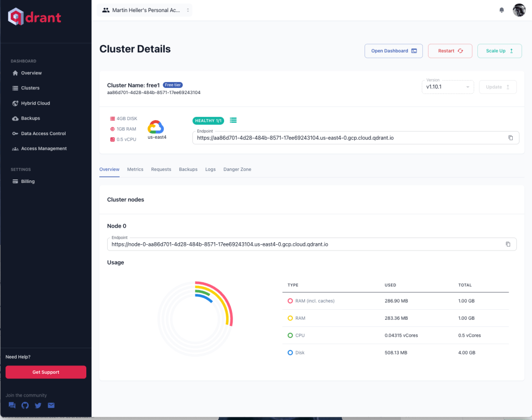Click the green CPU legend circle
The width and height of the screenshot is (532, 420).
290,335
